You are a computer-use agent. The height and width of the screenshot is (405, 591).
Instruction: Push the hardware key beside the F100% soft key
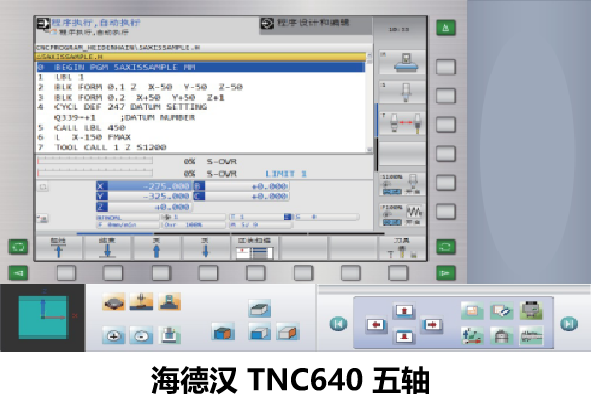click(446, 212)
